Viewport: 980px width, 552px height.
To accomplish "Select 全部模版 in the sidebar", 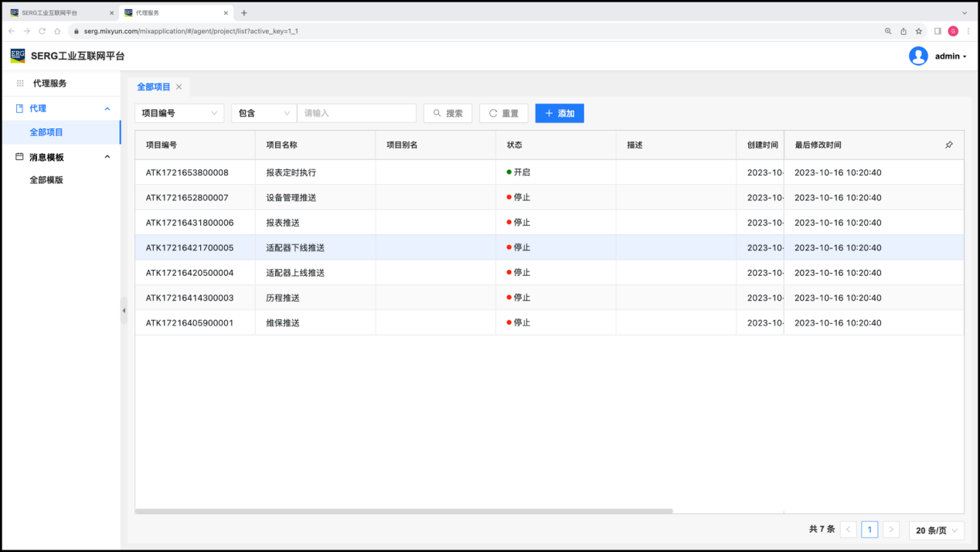I will coord(46,180).
